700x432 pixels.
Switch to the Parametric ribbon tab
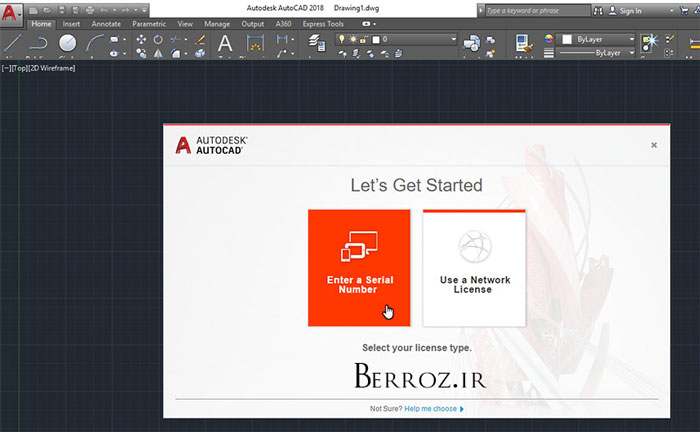pos(149,24)
